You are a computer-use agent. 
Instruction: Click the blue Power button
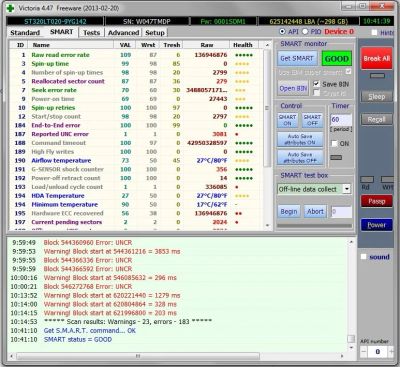[x=377, y=225]
